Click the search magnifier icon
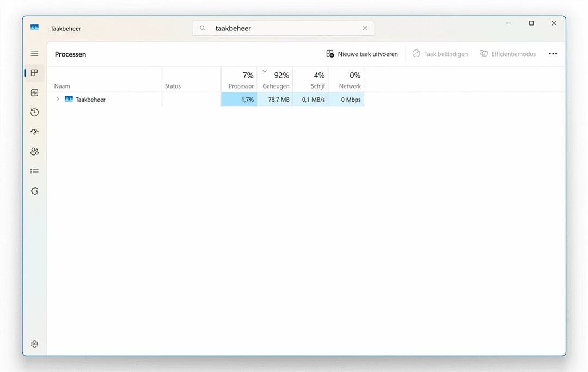 pyautogui.click(x=202, y=28)
